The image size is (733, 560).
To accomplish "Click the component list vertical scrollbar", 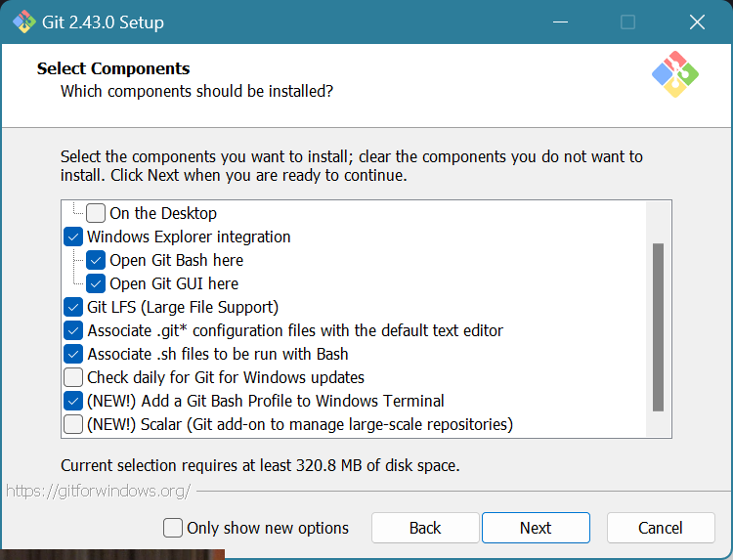I will [x=658, y=326].
